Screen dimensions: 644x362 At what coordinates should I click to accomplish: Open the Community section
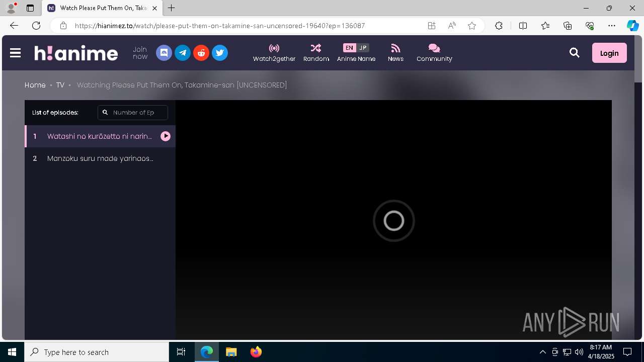(434, 53)
